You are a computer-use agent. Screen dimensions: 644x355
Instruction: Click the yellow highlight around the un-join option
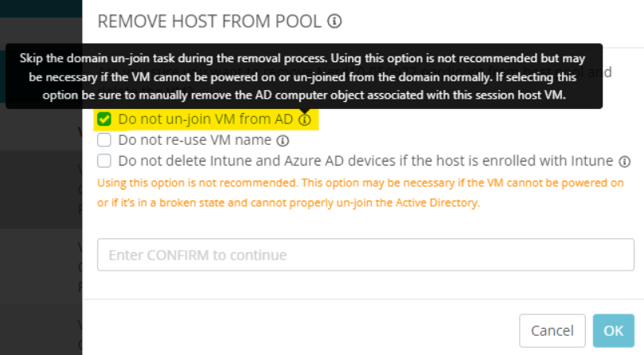206,119
